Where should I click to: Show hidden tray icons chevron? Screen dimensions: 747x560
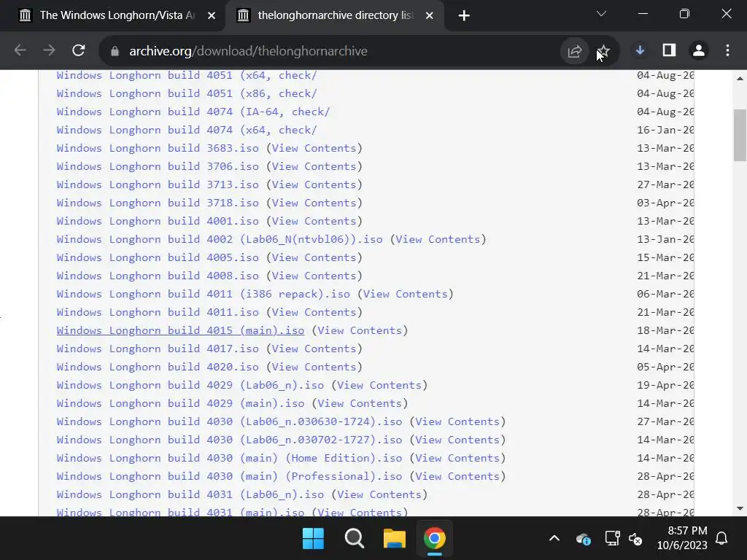point(554,539)
